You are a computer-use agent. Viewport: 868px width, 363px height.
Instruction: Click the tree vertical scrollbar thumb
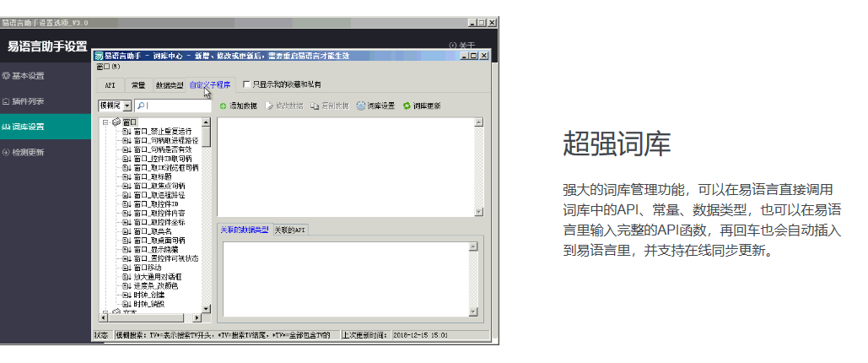click(x=206, y=136)
